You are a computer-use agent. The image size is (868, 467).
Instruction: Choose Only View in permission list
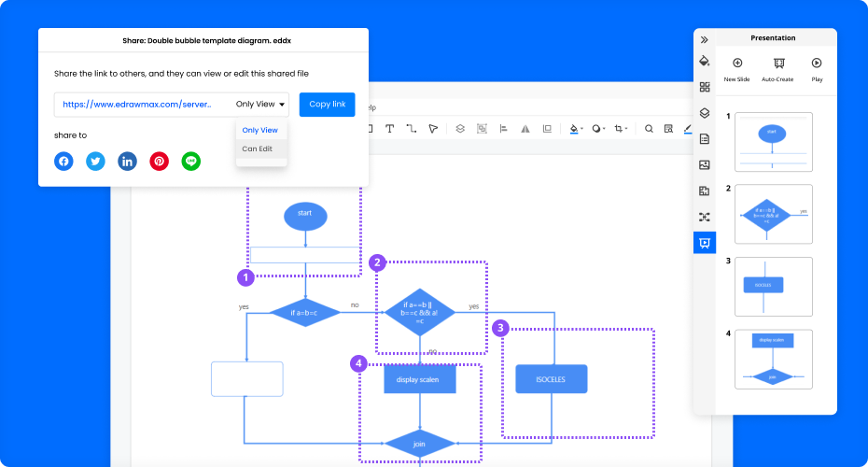[x=259, y=130]
